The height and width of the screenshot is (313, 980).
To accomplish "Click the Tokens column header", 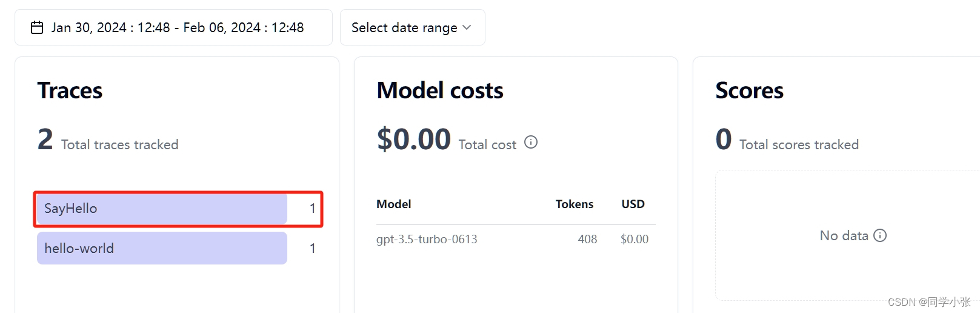I will point(574,204).
